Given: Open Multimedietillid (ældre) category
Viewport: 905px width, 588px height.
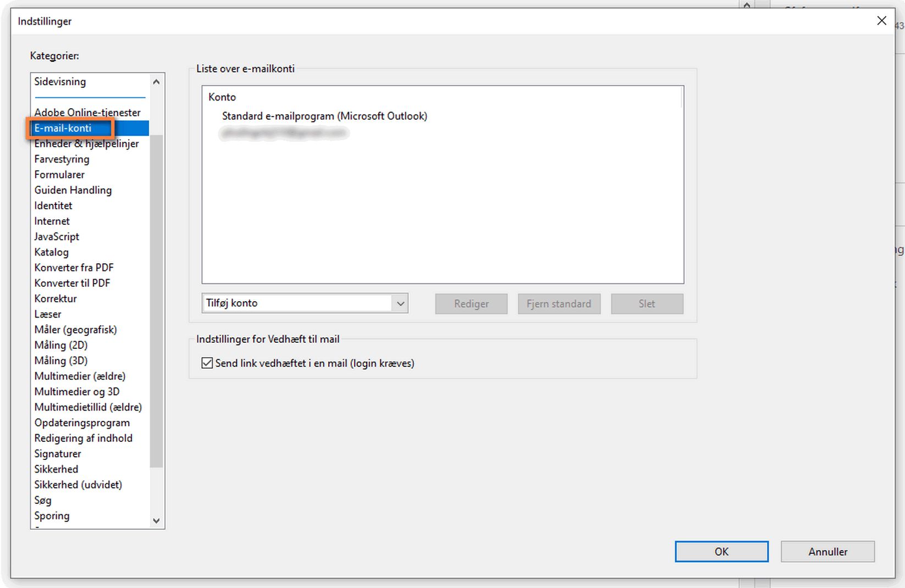Looking at the screenshot, I should click(88, 407).
